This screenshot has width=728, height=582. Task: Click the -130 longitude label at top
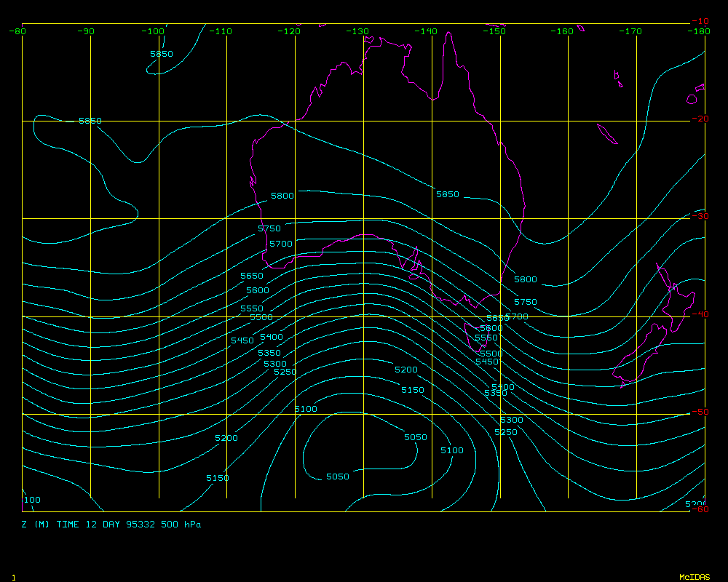click(x=358, y=31)
